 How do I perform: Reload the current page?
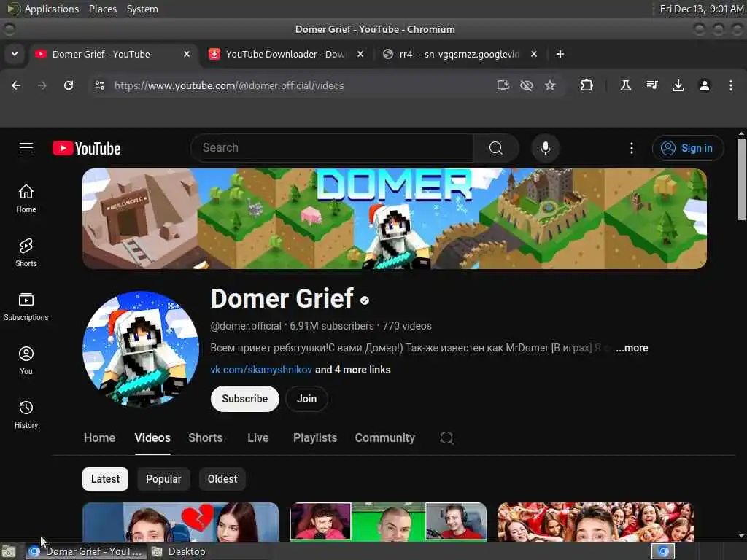(x=69, y=85)
